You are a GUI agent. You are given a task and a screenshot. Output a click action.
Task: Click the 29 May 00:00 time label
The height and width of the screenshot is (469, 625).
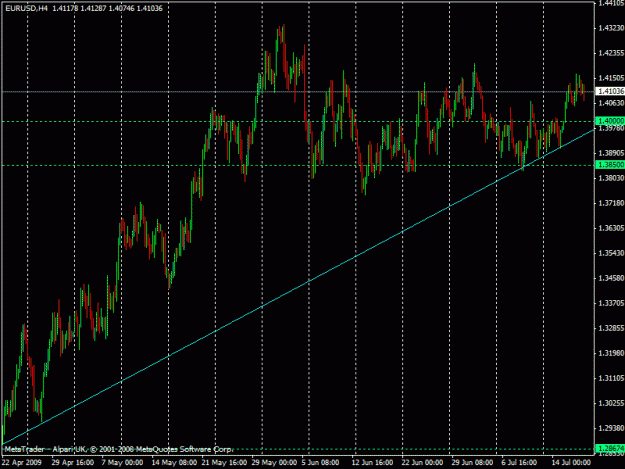click(x=274, y=463)
